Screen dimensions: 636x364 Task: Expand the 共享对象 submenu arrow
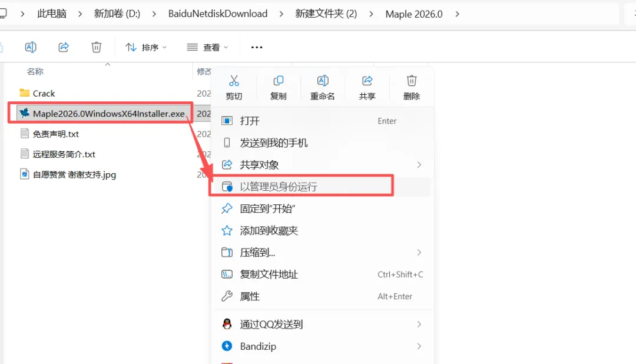(419, 165)
